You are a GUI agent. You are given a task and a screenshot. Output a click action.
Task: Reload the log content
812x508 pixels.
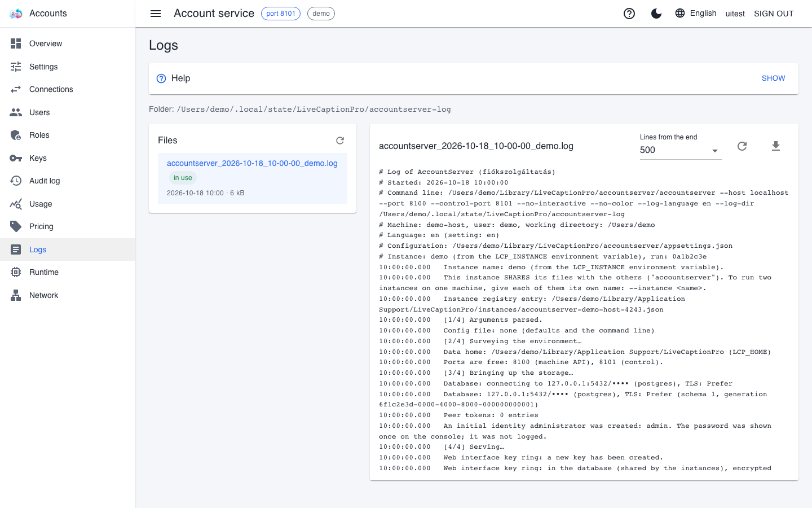pyautogui.click(x=742, y=146)
